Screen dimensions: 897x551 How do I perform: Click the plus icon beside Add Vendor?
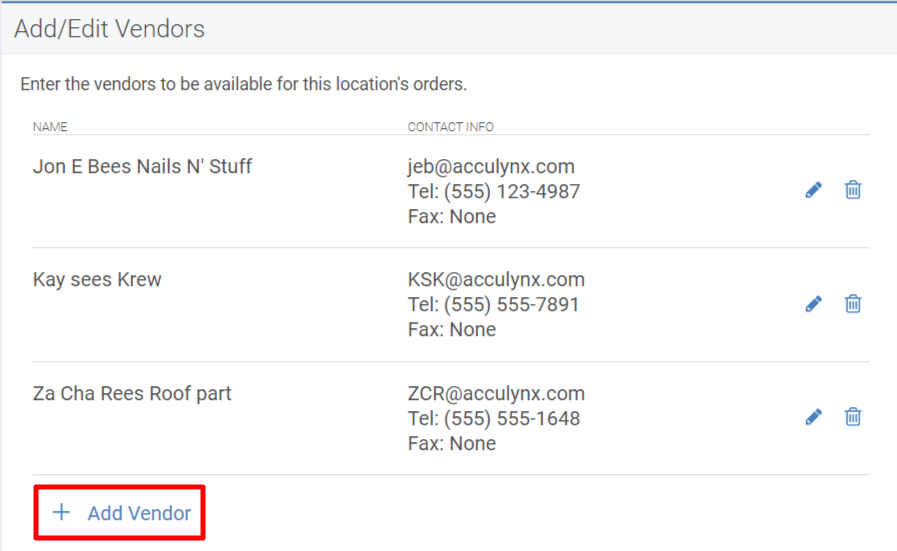tap(61, 512)
